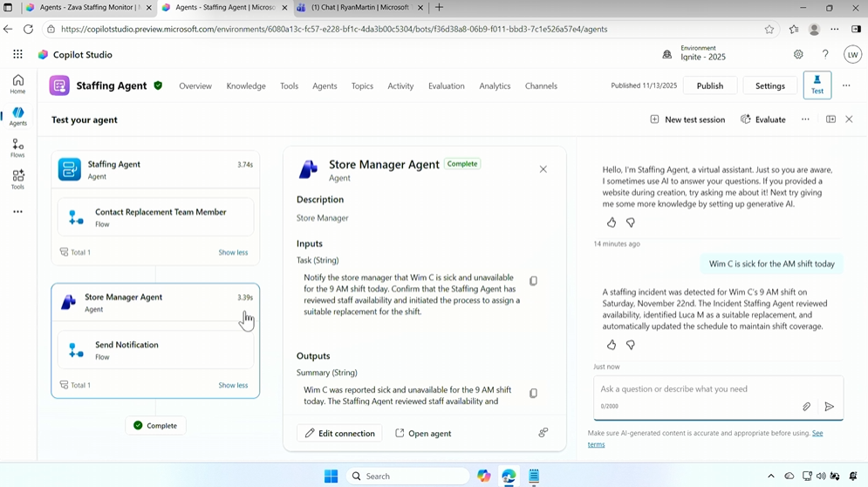868x487 pixels.
Task: Open Tools in the left sidebar
Action: (17, 180)
